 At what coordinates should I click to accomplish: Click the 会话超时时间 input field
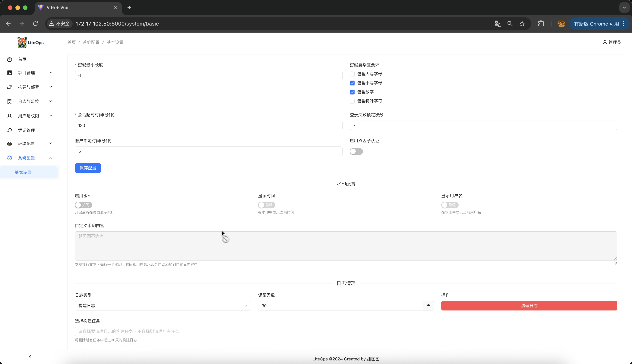click(208, 125)
